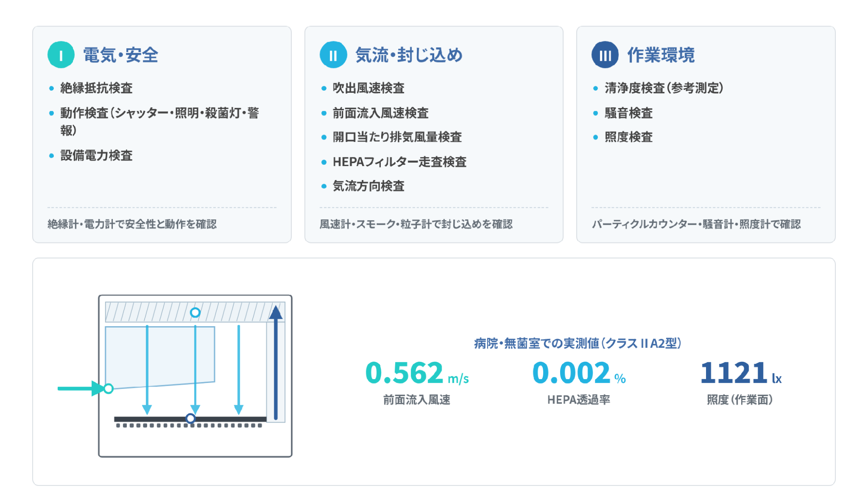Click the 1121 lx value
Screen dimensions: 868x498
pyautogui.click(x=741, y=373)
